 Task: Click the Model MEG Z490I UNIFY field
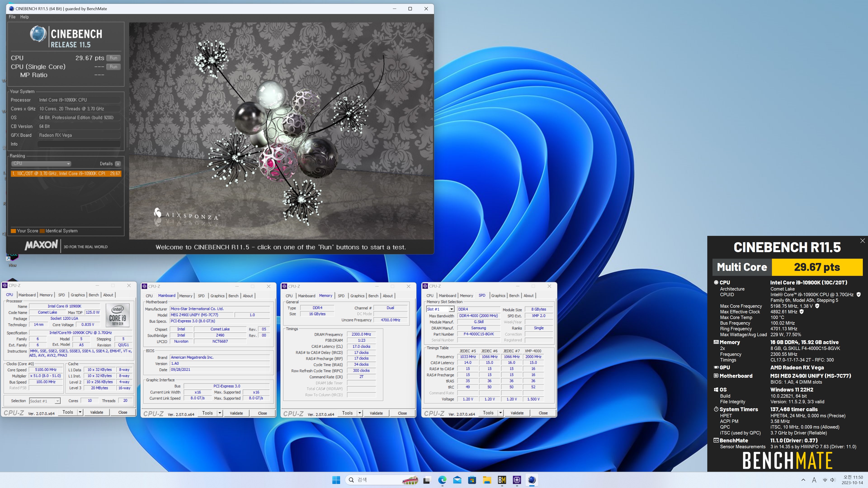click(201, 315)
